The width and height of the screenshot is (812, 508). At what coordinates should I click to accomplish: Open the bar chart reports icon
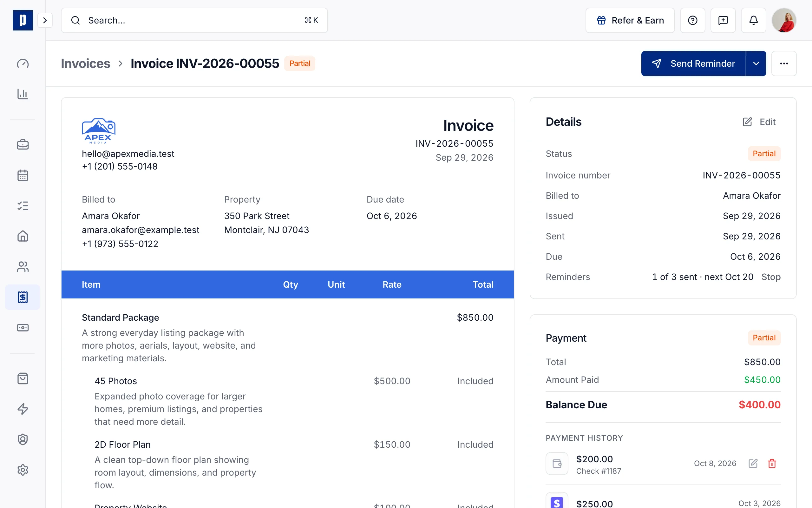pyautogui.click(x=23, y=94)
